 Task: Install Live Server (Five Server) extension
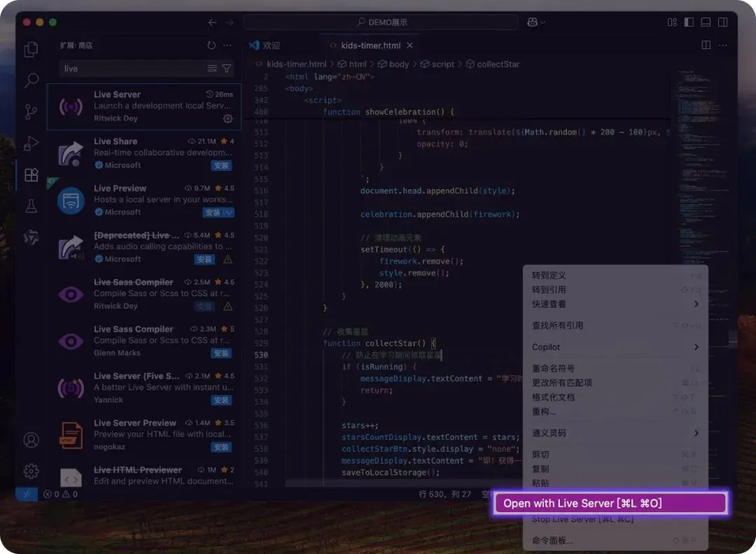221,400
